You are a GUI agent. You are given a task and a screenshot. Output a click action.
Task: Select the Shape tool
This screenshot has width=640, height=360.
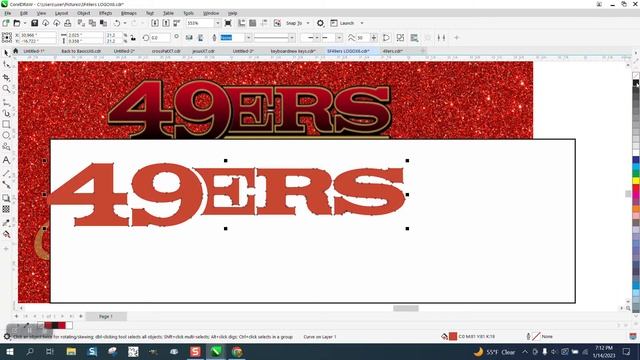pyautogui.click(x=6, y=64)
